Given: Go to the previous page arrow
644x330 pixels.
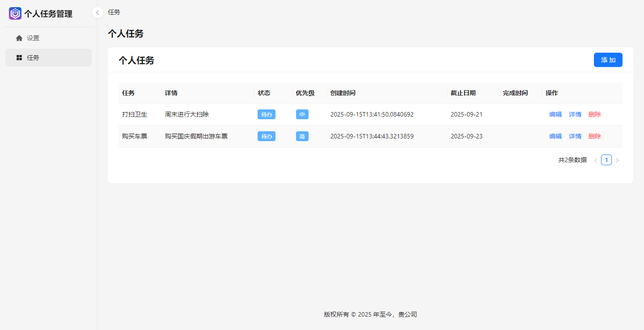Looking at the screenshot, I should [596, 160].
